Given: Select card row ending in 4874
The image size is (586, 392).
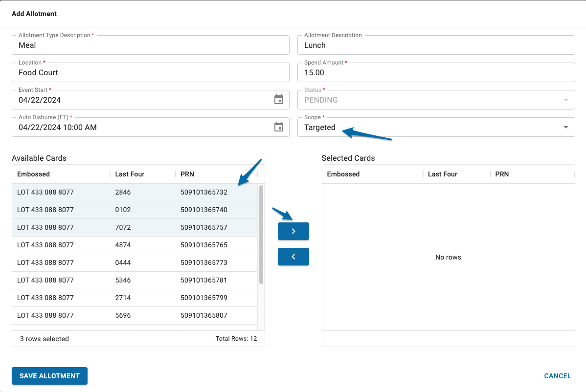Looking at the screenshot, I should pos(135,245).
